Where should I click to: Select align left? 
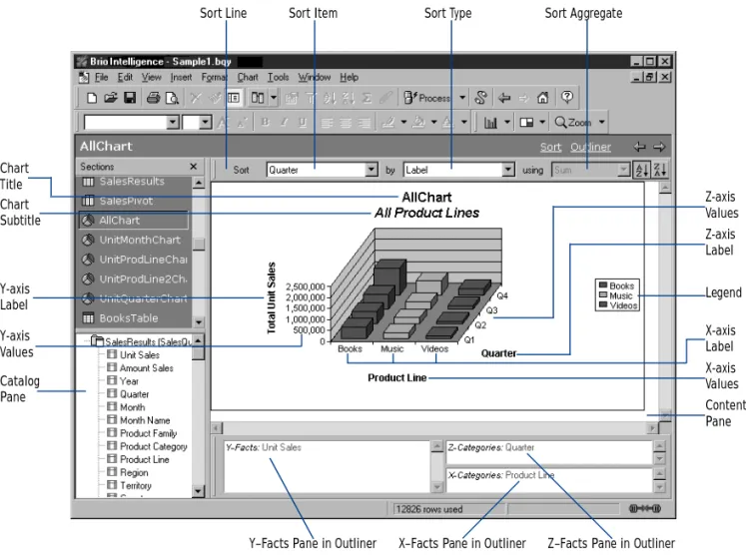(x=327, y=123)
